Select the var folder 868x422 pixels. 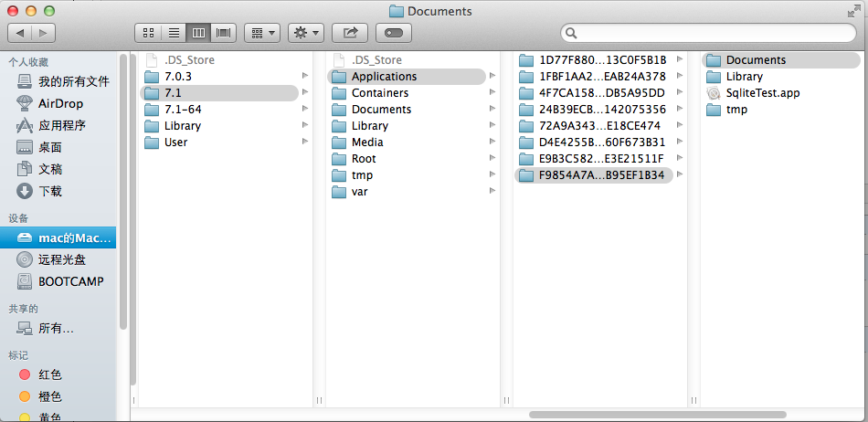(x=408, y=192)
